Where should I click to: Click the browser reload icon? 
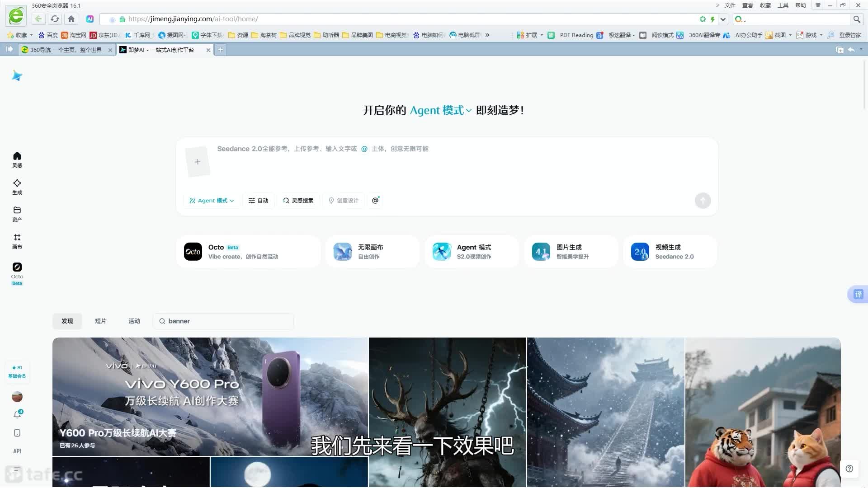click(55, 19)
